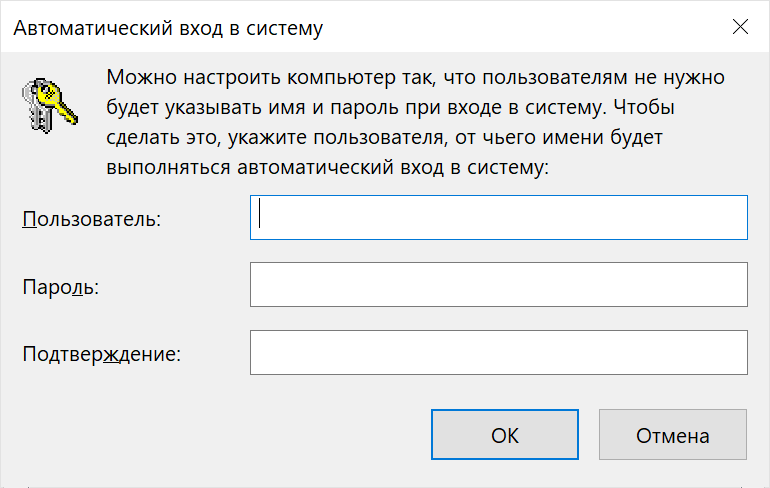Click the "Пользователь:" label
This screenshot has width=770, height=488.
(92, 219)
